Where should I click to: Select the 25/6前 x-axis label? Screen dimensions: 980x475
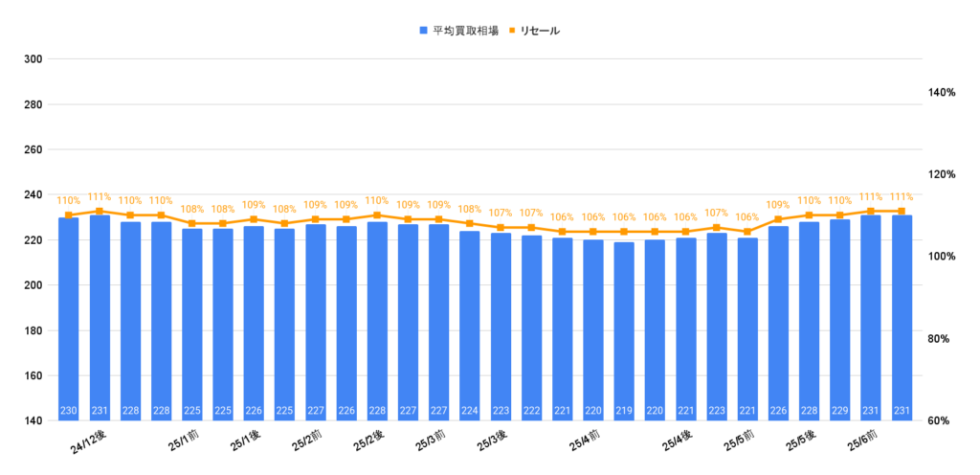[863, 441]
